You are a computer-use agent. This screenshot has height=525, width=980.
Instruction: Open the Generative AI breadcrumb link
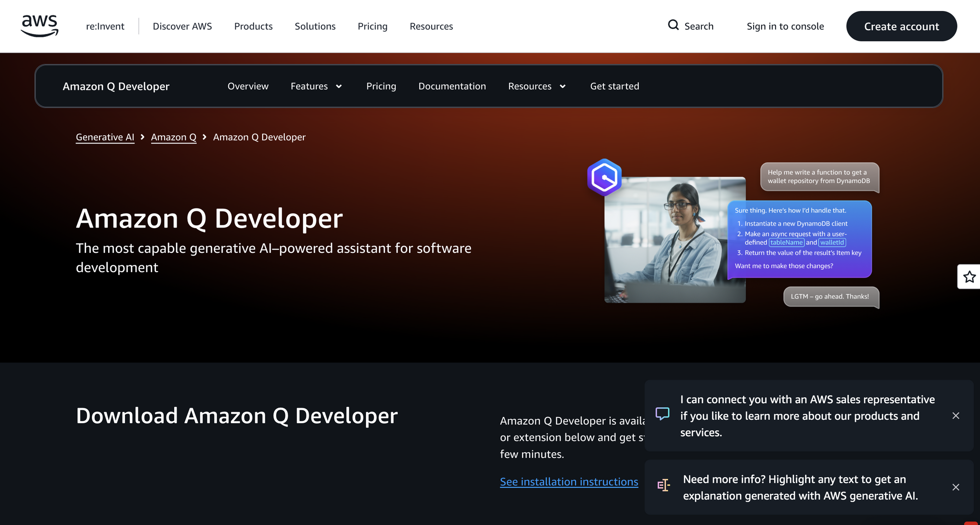coord(105,137)
